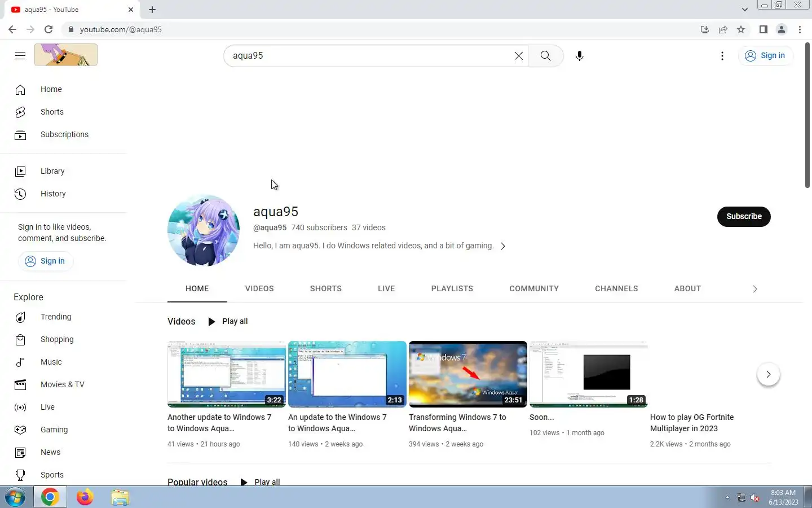Click the taskbar clock

tap(783, 497)
